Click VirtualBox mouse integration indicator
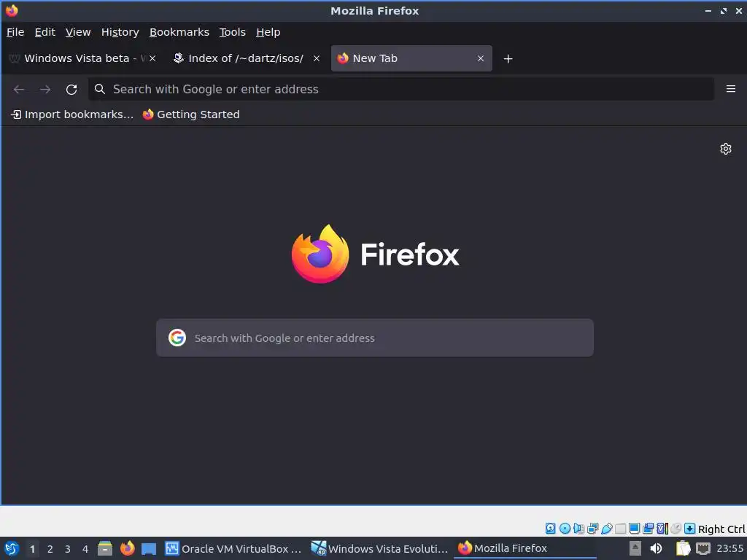This screenshot has height=560, width=747. click(676, 528)
